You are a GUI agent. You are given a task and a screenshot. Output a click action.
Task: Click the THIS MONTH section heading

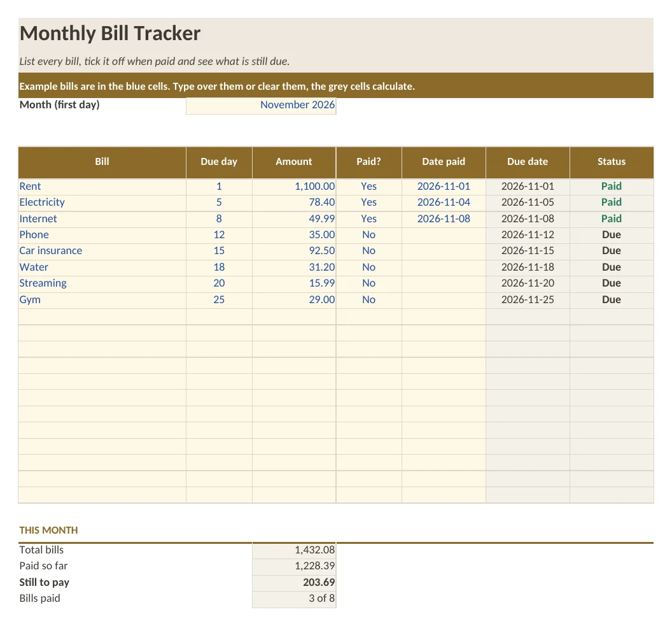(48, 531)
